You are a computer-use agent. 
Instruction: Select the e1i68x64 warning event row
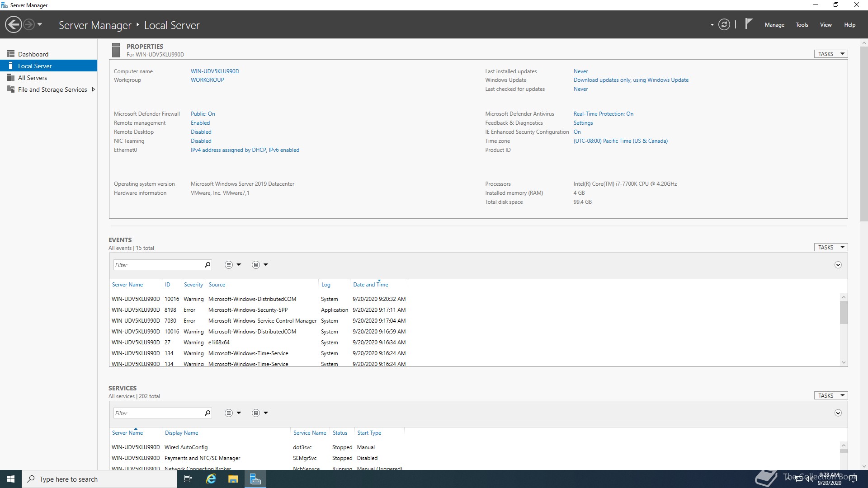point(259,343)
